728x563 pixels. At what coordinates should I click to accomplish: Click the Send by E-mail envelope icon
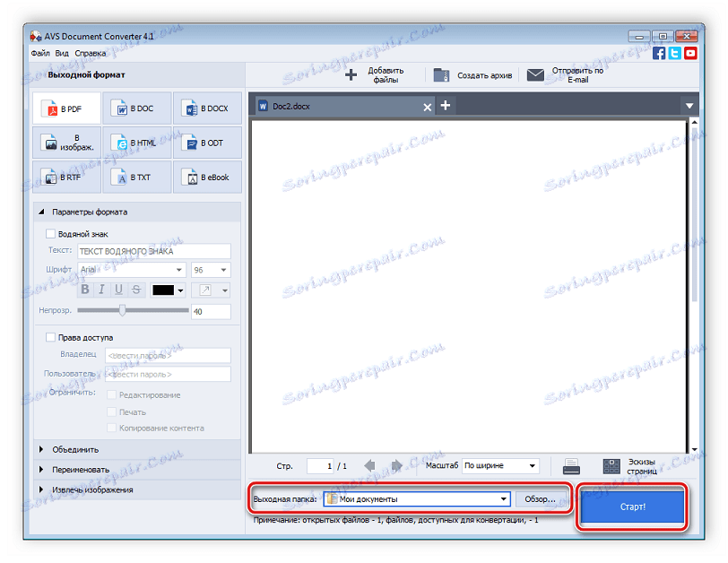pyautogui.click(x=535, y=74)
